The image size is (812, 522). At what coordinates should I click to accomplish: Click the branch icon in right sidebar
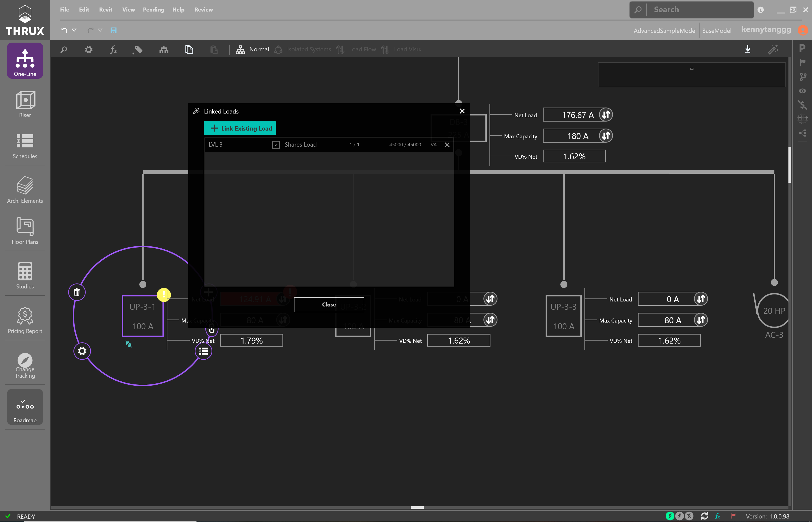pos(802,77)
